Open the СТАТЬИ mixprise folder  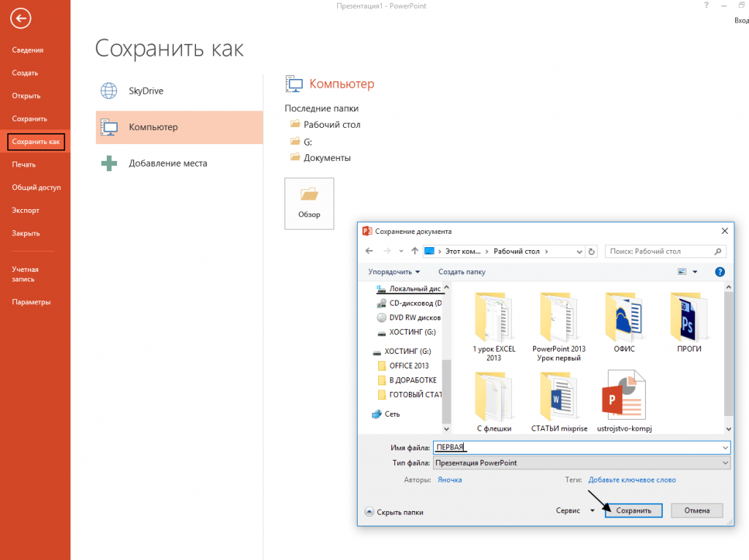559,402
